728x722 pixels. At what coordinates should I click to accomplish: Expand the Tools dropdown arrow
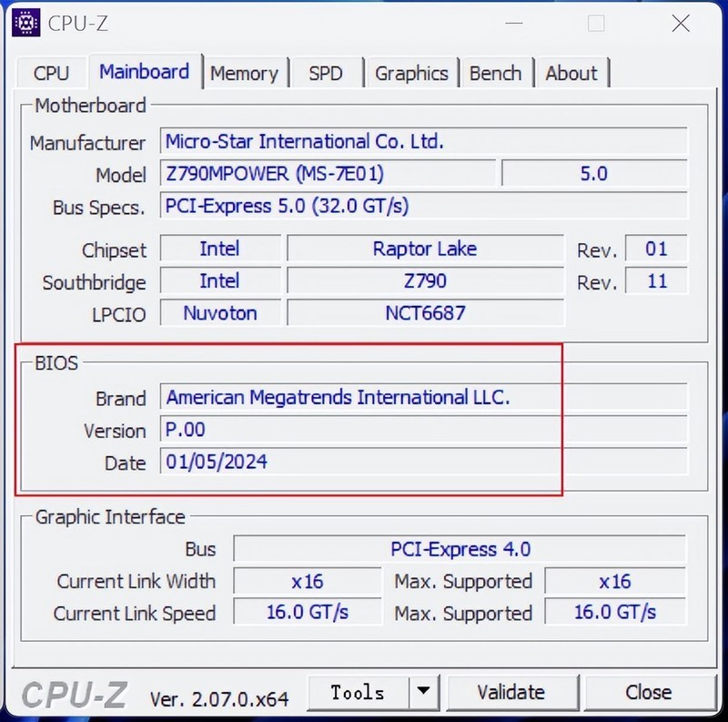(x=423, y=692)
